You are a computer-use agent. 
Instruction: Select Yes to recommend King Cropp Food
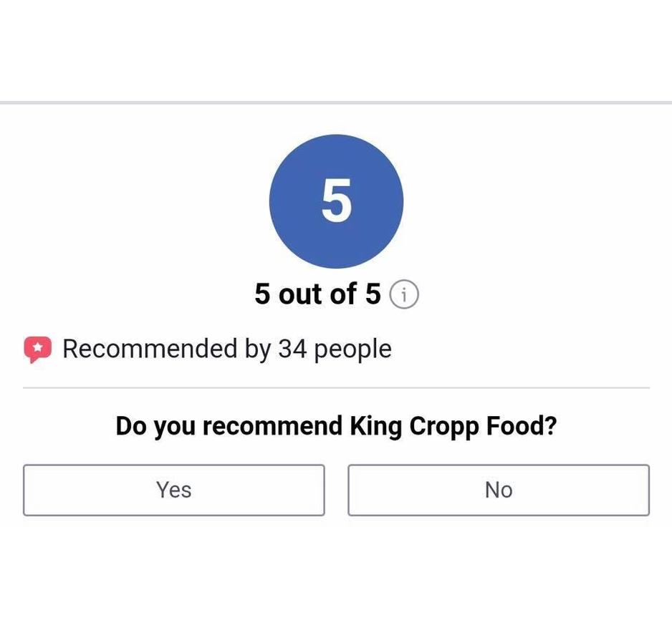click(x=174, y=490)
